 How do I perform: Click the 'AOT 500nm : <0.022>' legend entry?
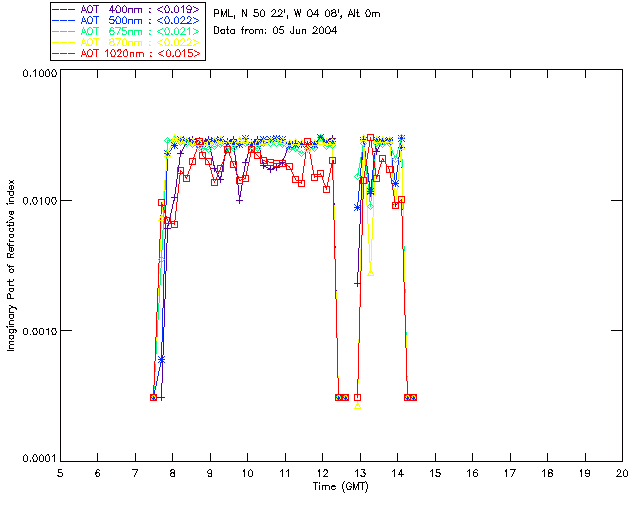click(x=127, y=20)
